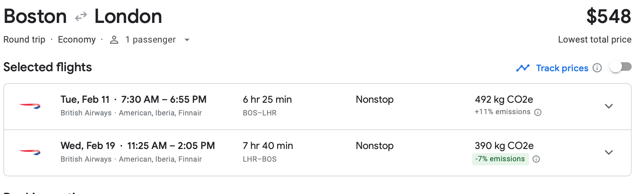Click the -7% emissions green badge
This screenshot has width=644, height=194.
[500, 159]
